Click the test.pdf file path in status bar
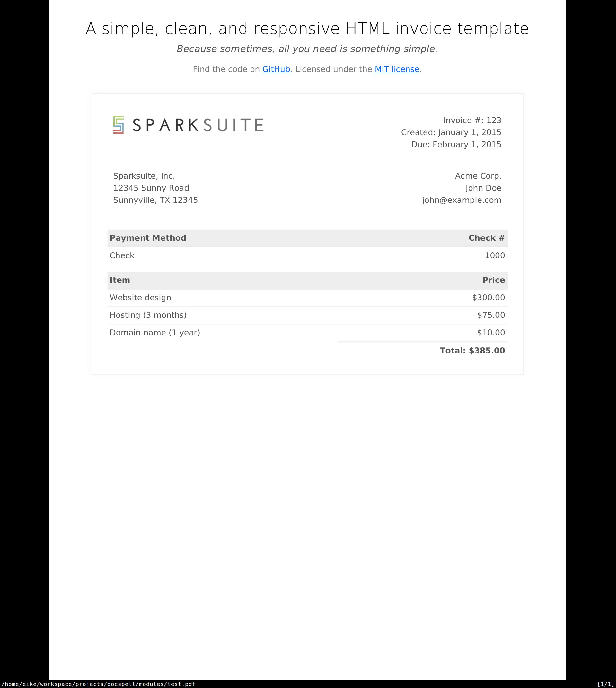Screen dimensions: 616x688 coord(99,684)
